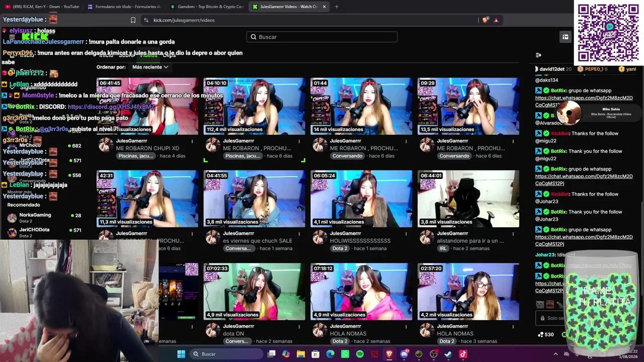Open Task View from the taskbar

(x=272, y=354)
